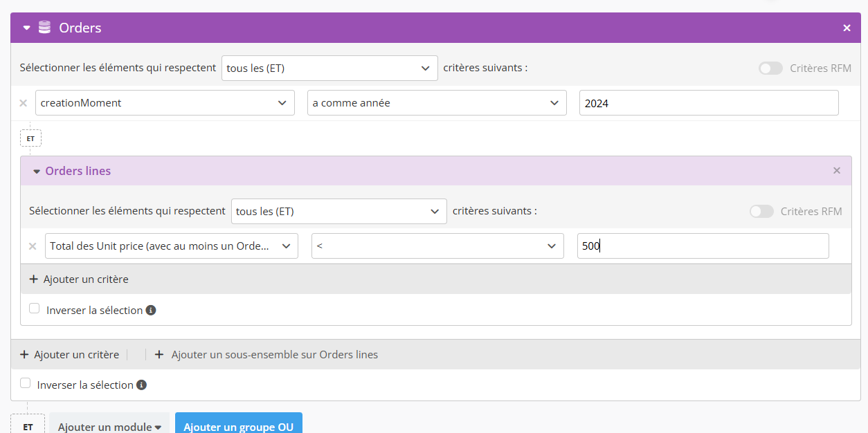The height and width of the screenshot is (433, 868).
Task: Click the value field containing 2024
Action: pos(709,103)
